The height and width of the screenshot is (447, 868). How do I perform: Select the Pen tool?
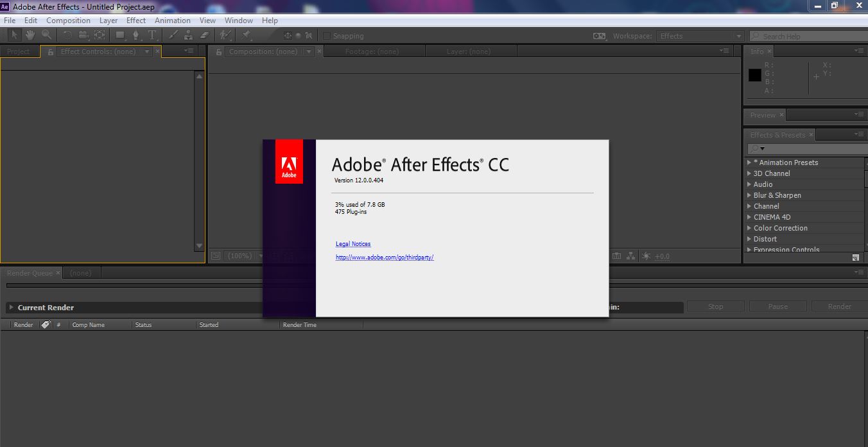136,35
